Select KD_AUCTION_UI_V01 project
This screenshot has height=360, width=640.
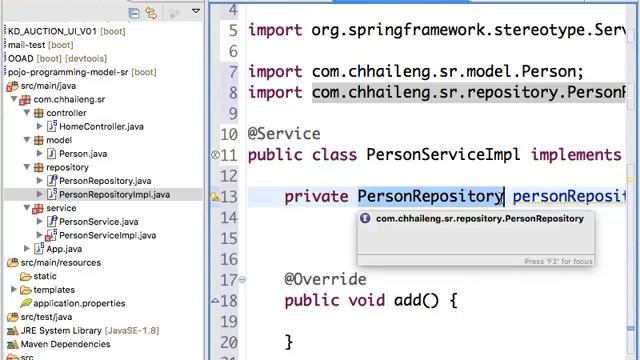(x=67, y=31)
